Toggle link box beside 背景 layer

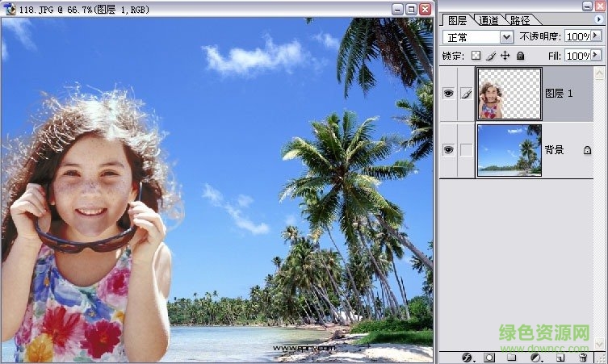tap(466, 149)
